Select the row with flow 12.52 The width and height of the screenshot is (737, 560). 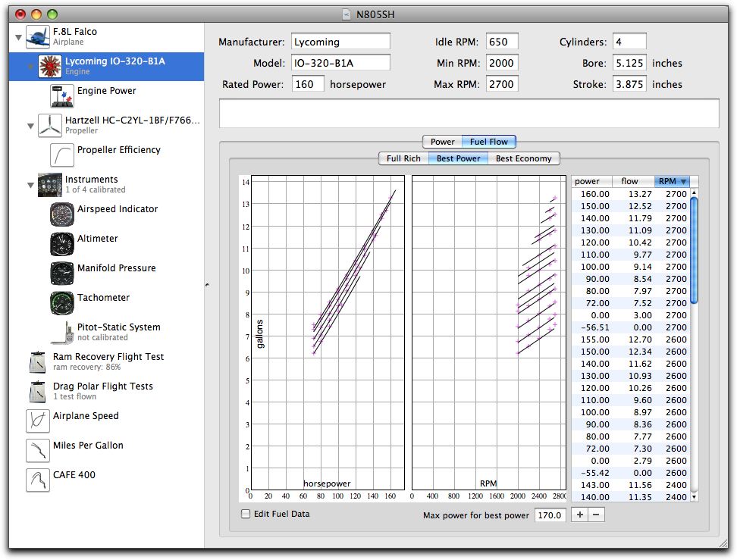631,206
